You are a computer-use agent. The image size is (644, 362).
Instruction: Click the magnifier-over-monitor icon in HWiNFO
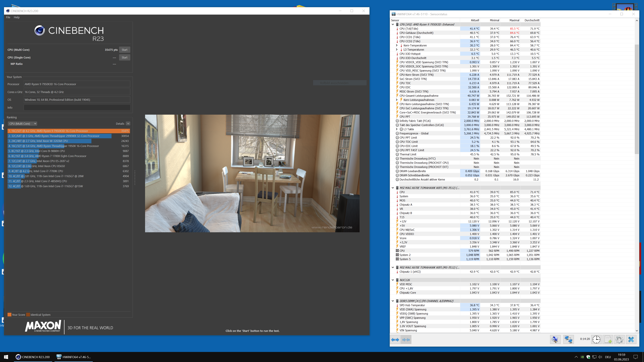pyautogui.click(x=555, y=340)
